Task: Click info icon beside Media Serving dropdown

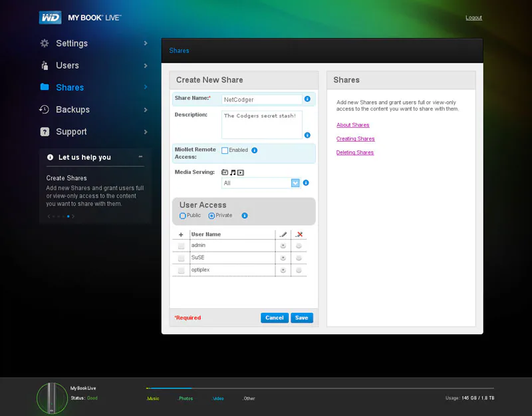Action: [x=306, y=182]
